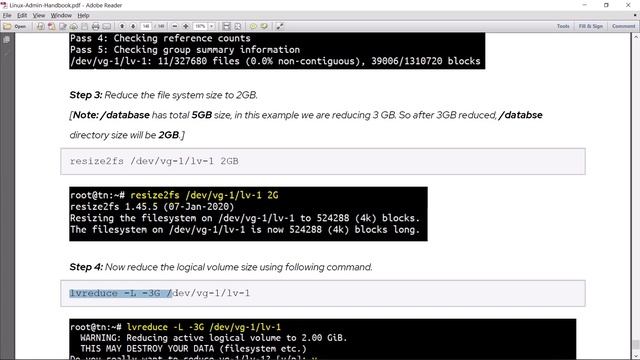Click the 'Step 3:' heading text
Image resolution: width=640 pixels, height=360 pixels.
86,95
